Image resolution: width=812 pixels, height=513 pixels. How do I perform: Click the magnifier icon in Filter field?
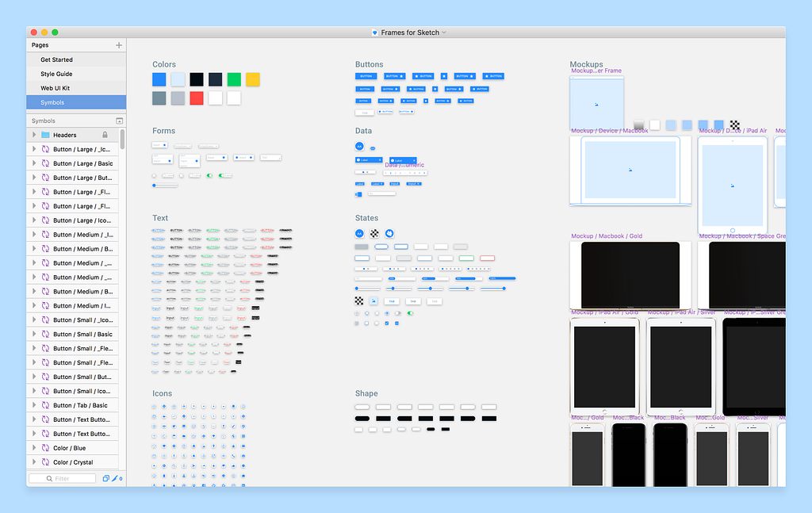click(49, 478)
